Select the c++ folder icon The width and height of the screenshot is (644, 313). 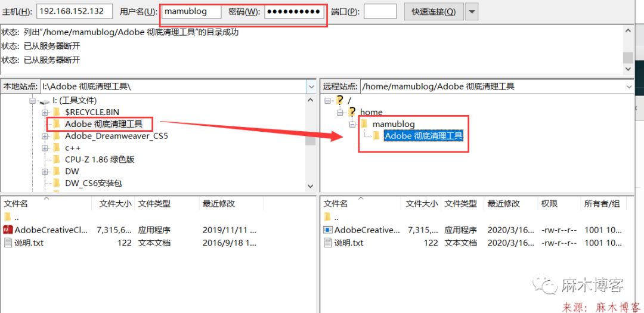coord(57,148)
